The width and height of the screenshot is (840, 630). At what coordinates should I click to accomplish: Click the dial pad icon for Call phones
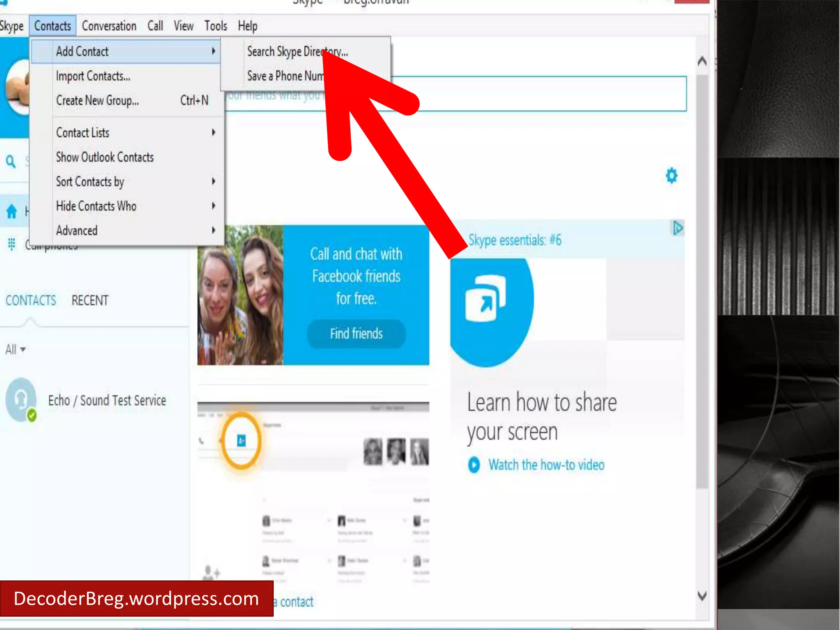(11, 244)
